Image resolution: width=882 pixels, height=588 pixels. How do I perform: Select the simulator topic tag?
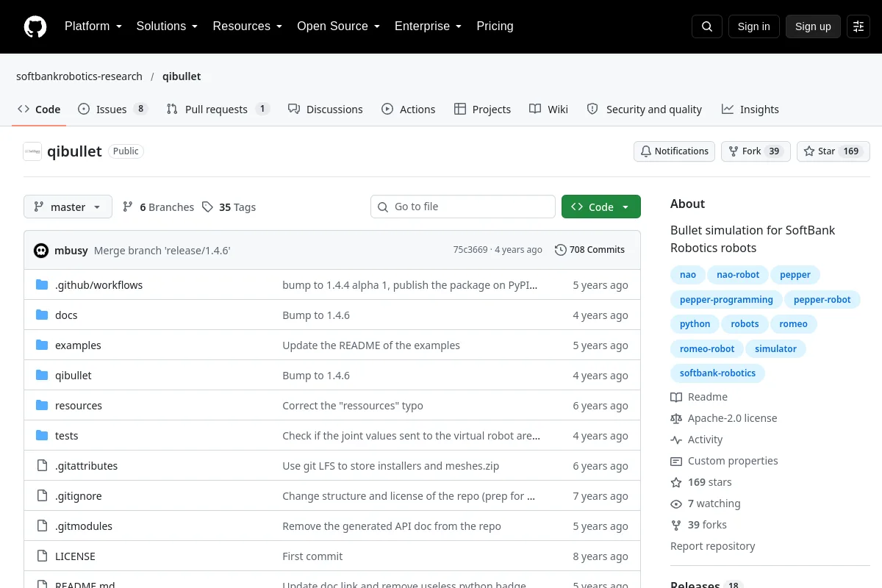click(775, 349)
